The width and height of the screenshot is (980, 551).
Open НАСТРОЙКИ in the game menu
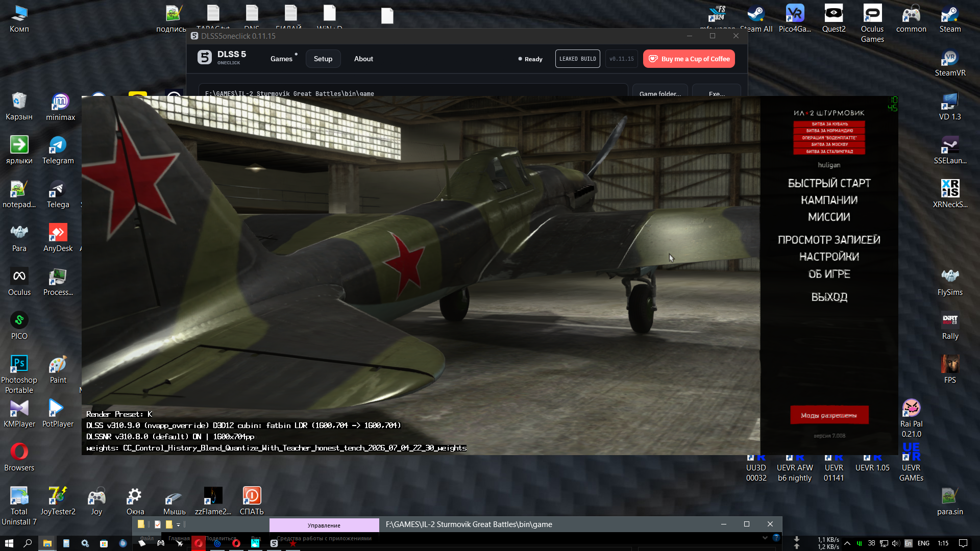(829, 257)
